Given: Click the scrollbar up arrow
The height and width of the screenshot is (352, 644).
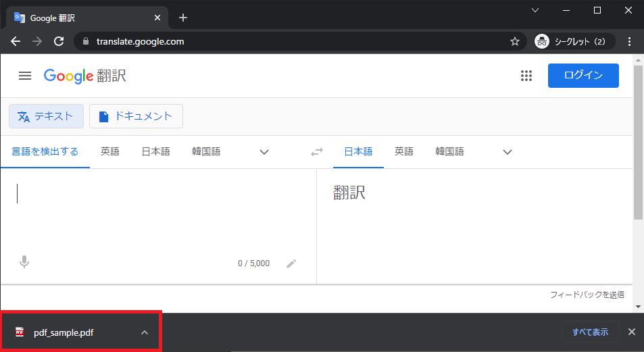Looking at the screenshot, I should (x=638, y=60).
